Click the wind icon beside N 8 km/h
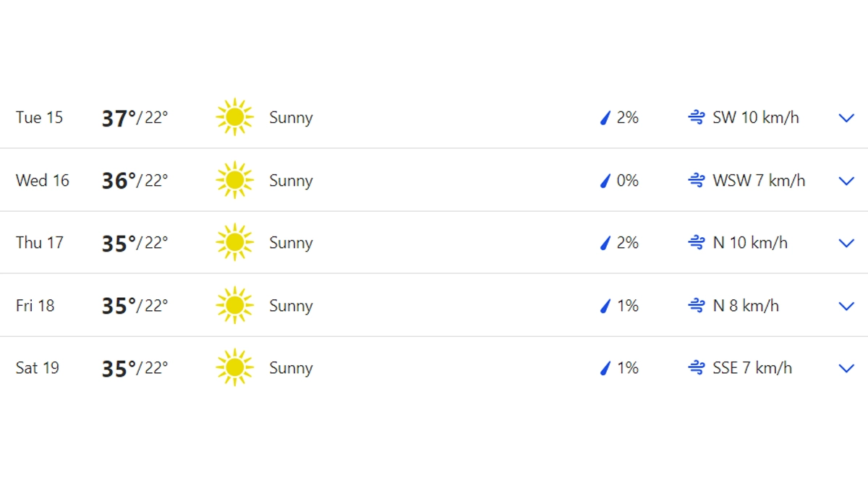Viewport: 868px width, 488px height. click(696, 306)
